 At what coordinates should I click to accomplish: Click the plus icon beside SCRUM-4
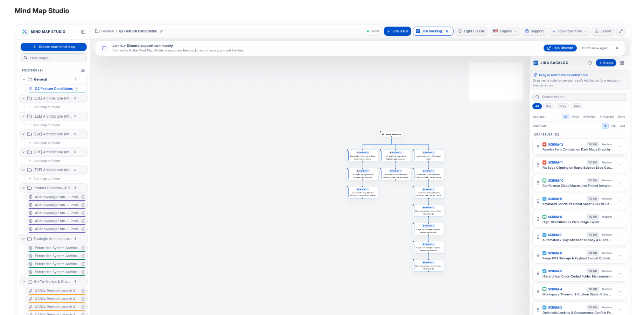[x=620, y=292]
